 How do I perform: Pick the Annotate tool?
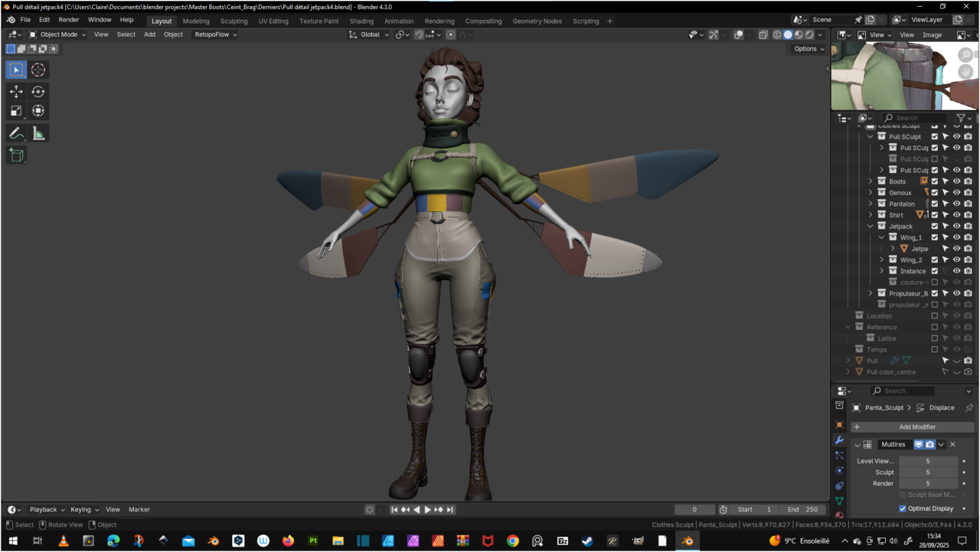16,134
